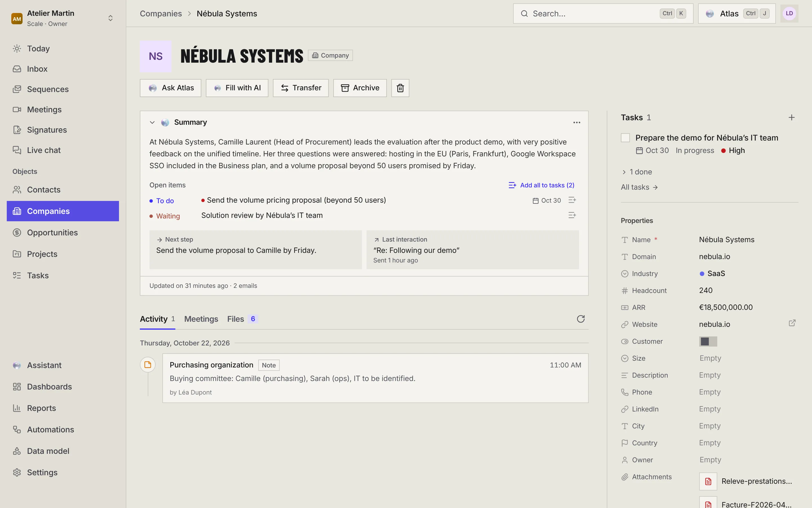Open Dashboards in the sidebar
The image size is (812, 508).
63,387
